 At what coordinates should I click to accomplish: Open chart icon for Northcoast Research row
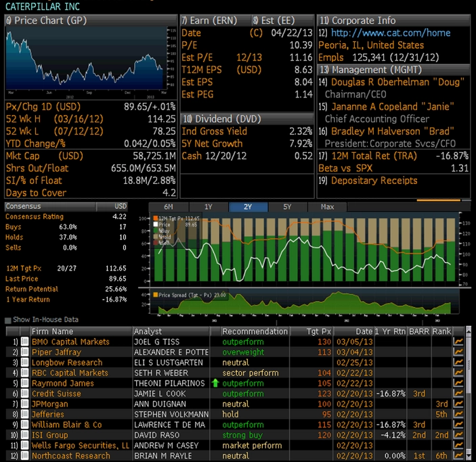(458, 455)
